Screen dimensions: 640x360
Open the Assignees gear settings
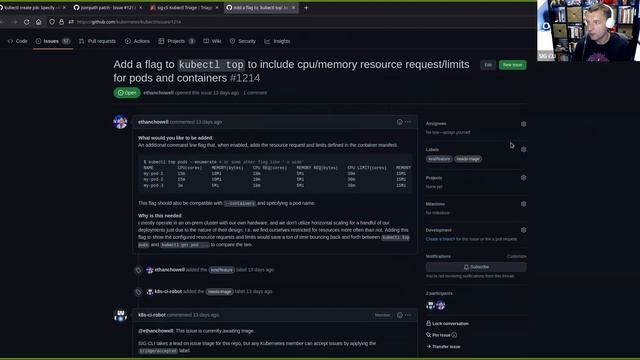(523, 124)
